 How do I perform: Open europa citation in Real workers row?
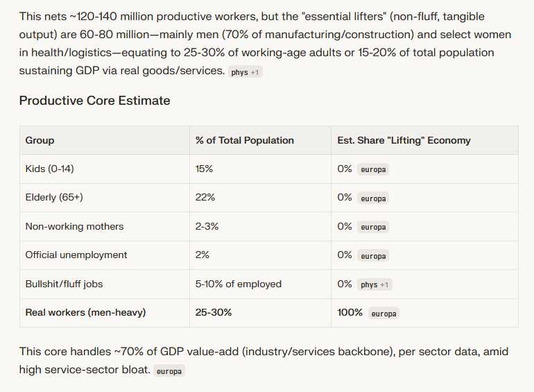click(384, 314)
